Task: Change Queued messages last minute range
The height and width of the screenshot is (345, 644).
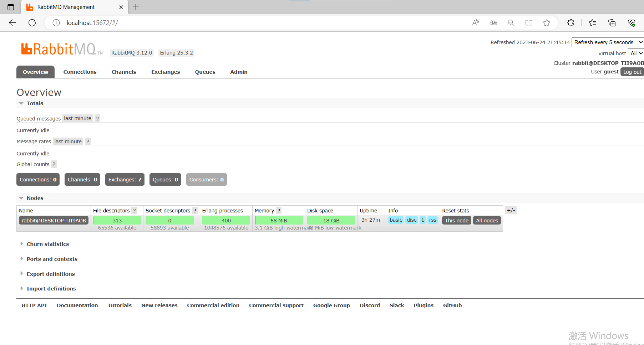Action: 77,118
